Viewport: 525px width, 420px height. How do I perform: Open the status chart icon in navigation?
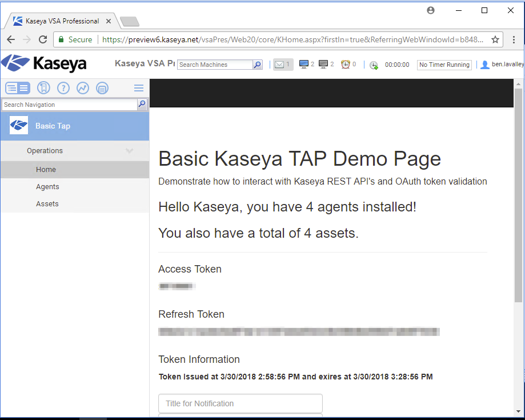coord(83,88)
